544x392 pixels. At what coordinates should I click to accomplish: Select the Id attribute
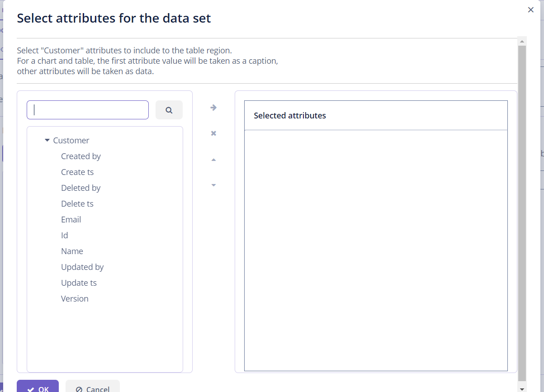point(64,235)
